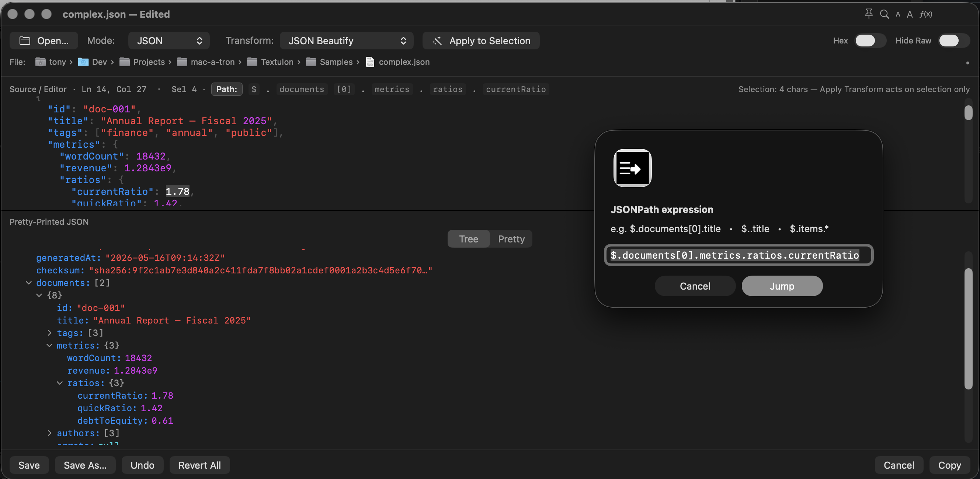Click the currentRatio path segment

(x=516, y=89)
